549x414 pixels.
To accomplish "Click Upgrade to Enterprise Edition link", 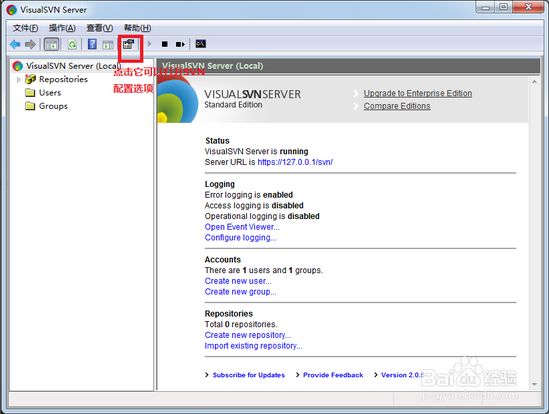I will click(418, 94).
